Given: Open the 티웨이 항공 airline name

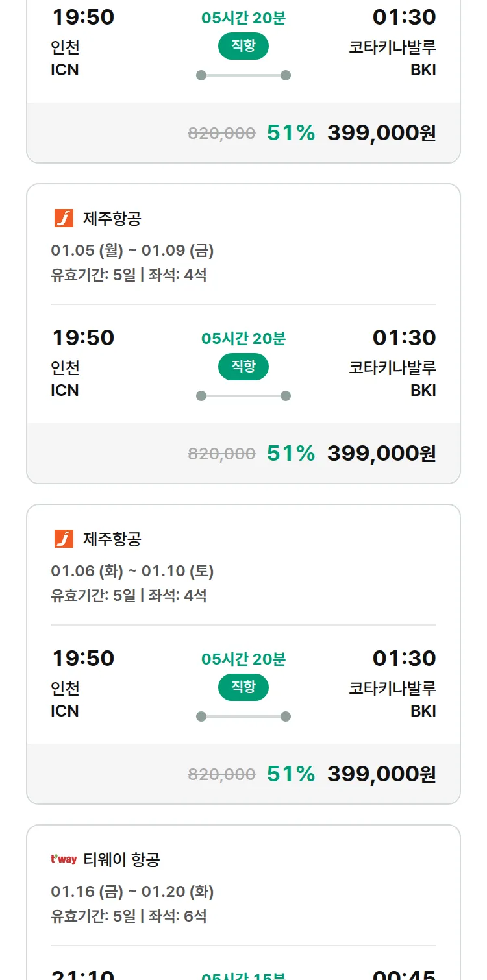Looking at the screenshot, I should [x=121, y=860].
